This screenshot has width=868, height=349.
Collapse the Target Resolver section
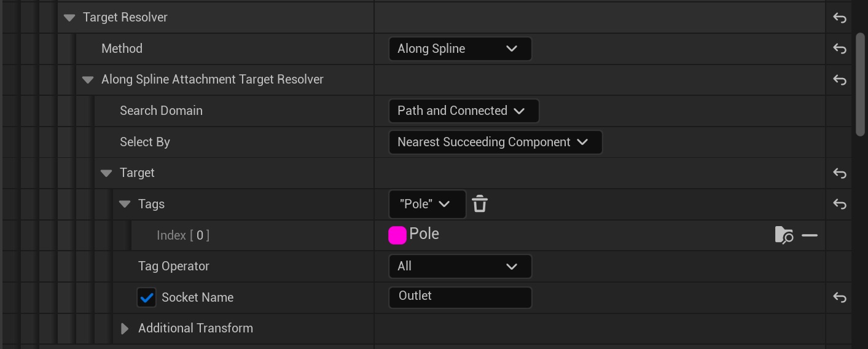point(69,18)
